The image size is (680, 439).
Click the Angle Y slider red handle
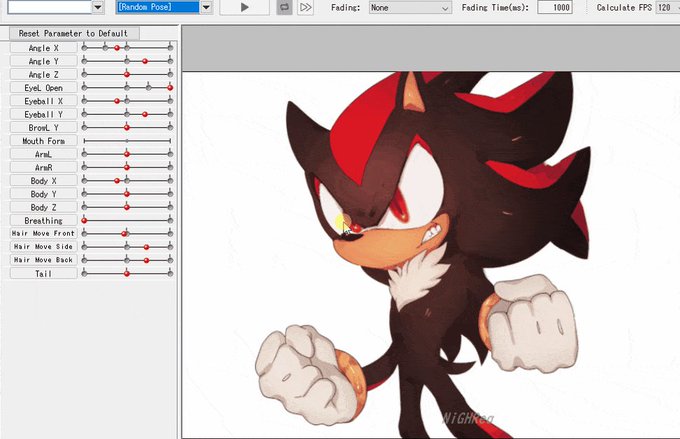point(145,62)
